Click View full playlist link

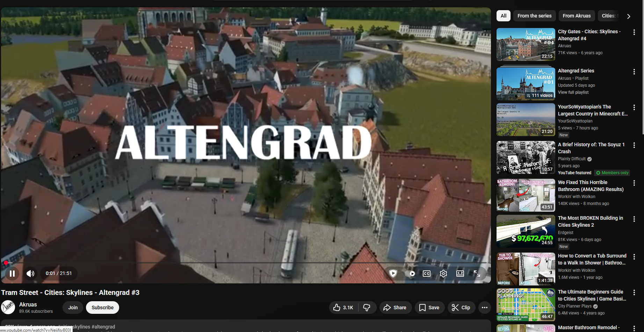click(x=573, y=92)
